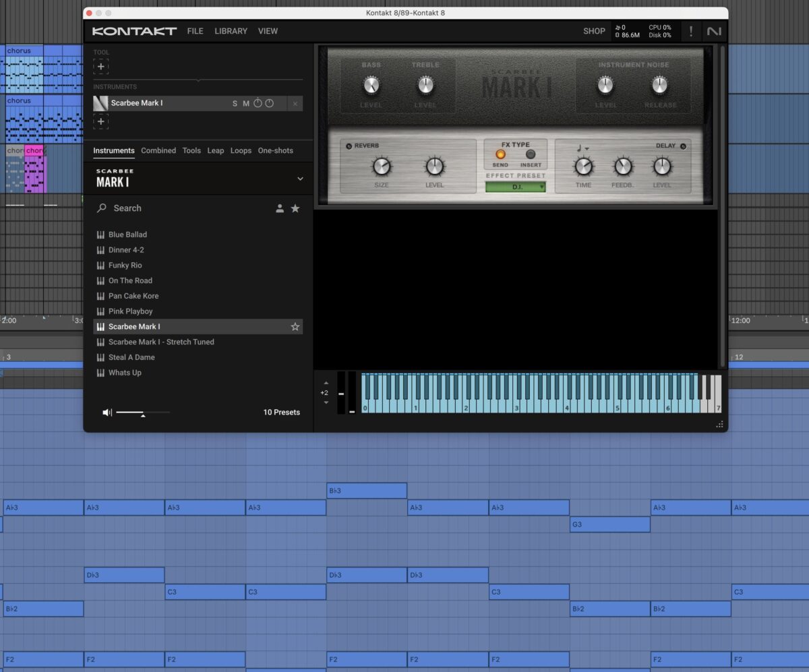The height and width of the screenshot is (672, 809).
Task: Click the INSTRUMENT NOISE level knob
Action: click(x=605, y=85)
